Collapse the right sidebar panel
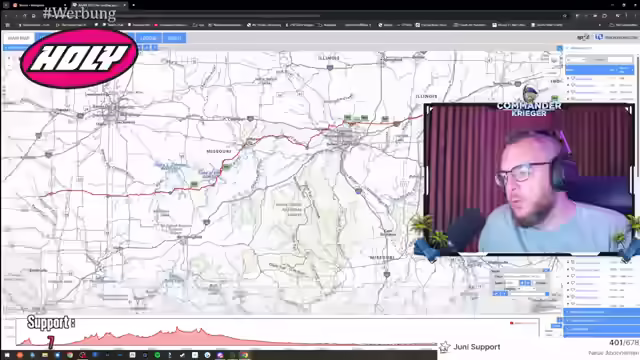 (560, 48)
